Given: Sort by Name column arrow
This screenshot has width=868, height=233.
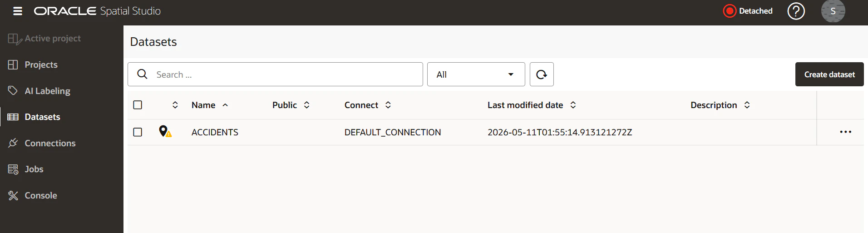Looking at the screenshot, I should pos(225,105).
